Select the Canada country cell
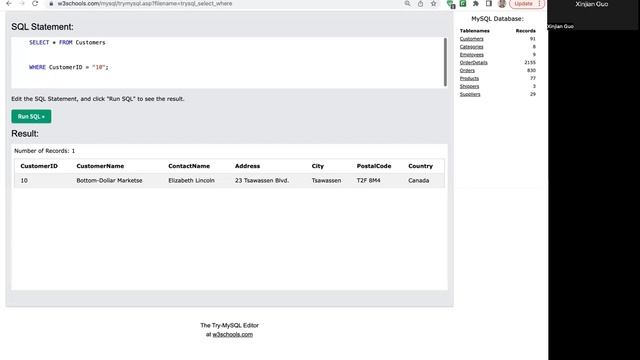 point(418,180)
